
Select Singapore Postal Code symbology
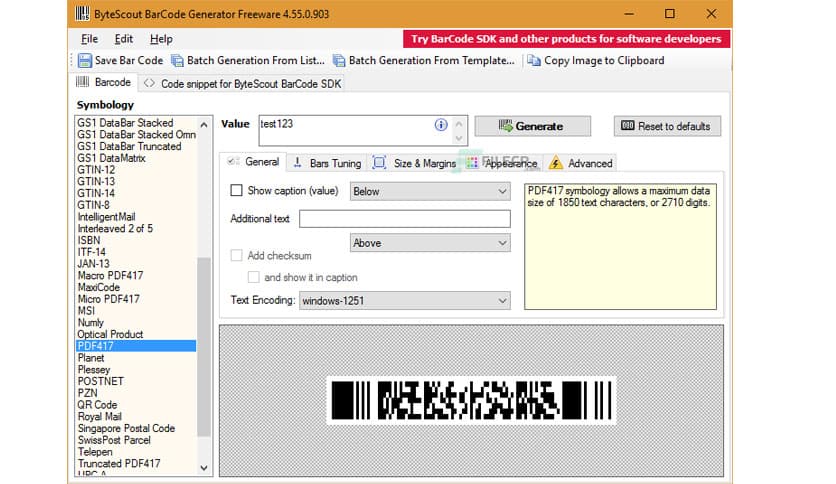[126, 428]
